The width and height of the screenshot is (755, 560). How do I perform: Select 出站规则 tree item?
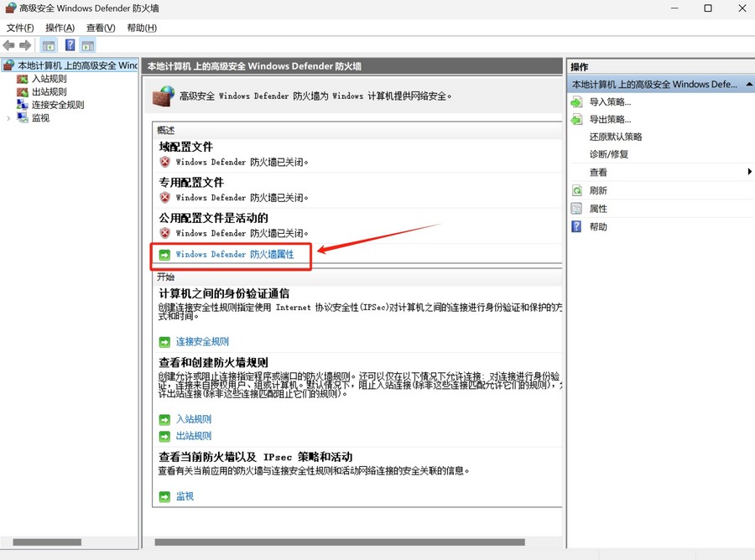(x=49, y=92)
